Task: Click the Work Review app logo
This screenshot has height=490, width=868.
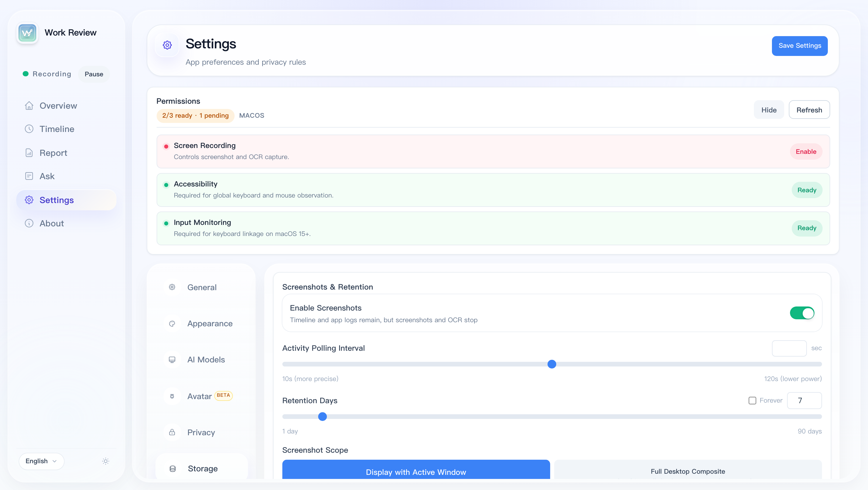Action: click(x=27, y=33)
